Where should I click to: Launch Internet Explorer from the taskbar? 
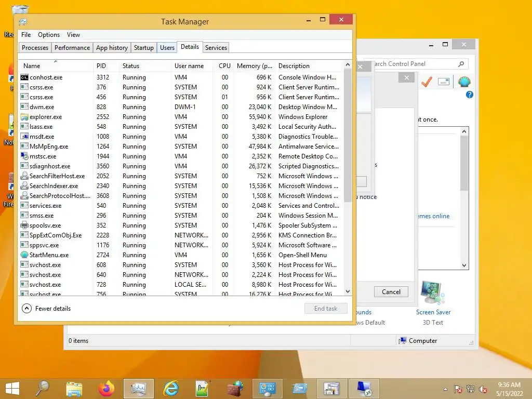[170, 389]
